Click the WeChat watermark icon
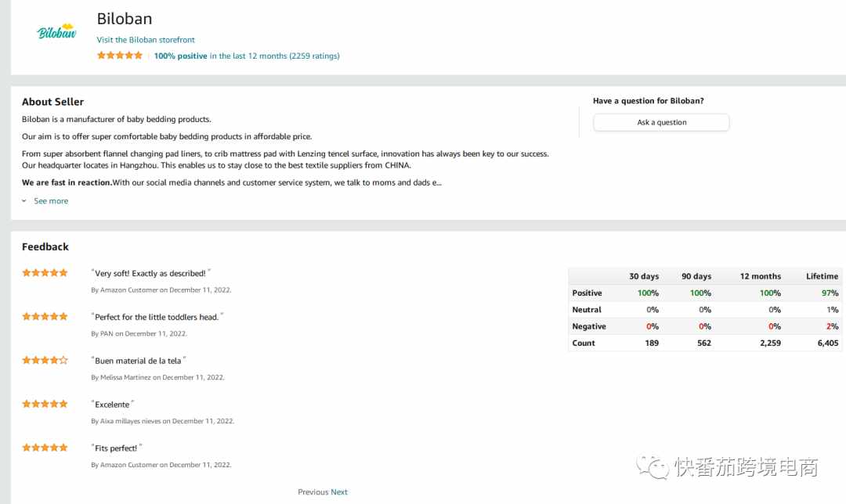846x504 pixels. click(x=653, y=467)
